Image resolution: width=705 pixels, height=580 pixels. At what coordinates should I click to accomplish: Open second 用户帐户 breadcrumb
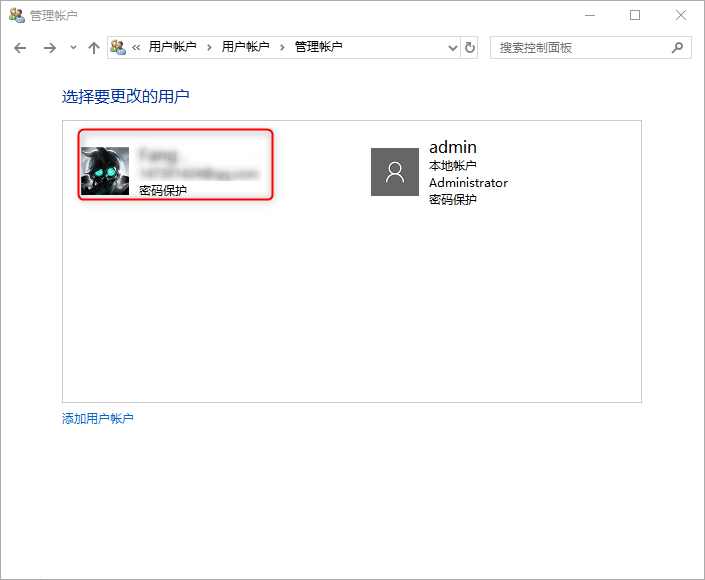245,47
